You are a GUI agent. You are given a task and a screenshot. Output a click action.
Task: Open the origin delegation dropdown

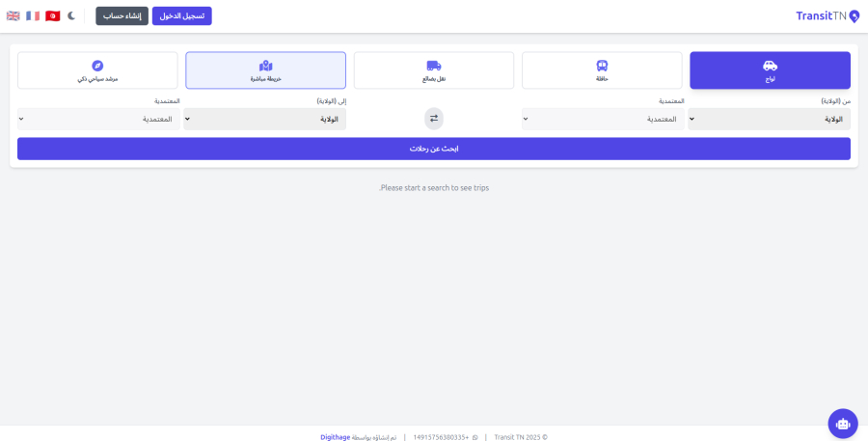603,120
